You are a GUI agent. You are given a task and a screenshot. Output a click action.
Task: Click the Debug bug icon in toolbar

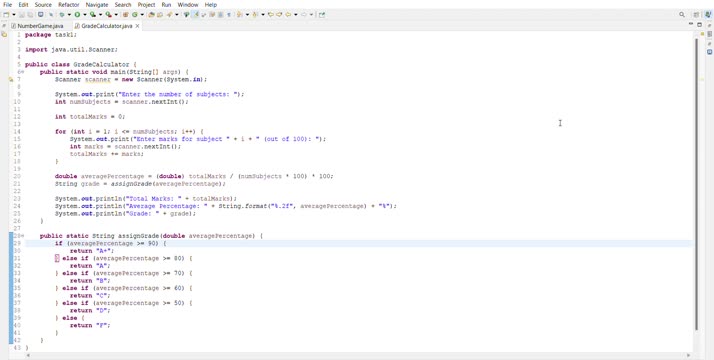pyautogui.click(x=61, y=15)
